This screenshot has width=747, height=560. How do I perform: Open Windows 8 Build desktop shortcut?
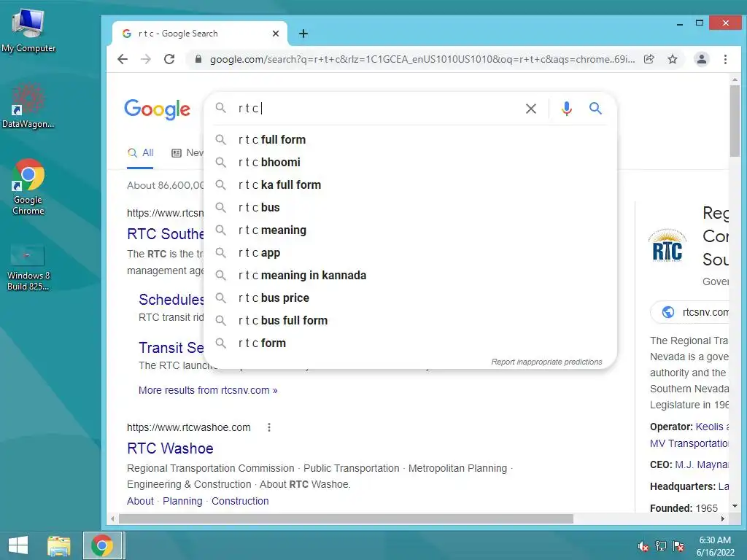pos(28,267)
